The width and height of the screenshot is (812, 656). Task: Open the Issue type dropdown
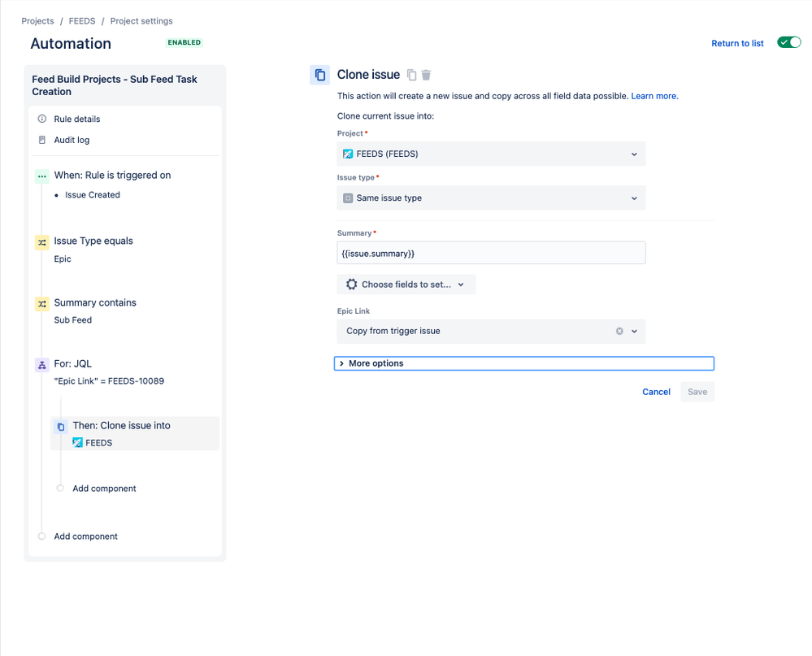click(x=491, y=198)
